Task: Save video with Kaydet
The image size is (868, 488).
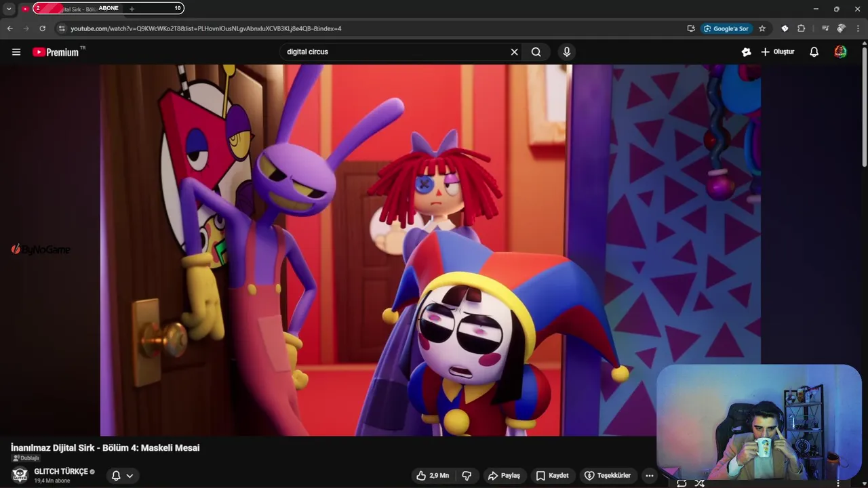Action: coord(553,476)
